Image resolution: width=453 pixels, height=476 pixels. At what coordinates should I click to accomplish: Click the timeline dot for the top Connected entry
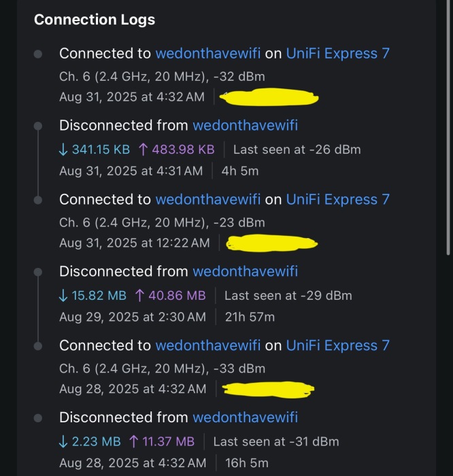click(x=39, y=53)
